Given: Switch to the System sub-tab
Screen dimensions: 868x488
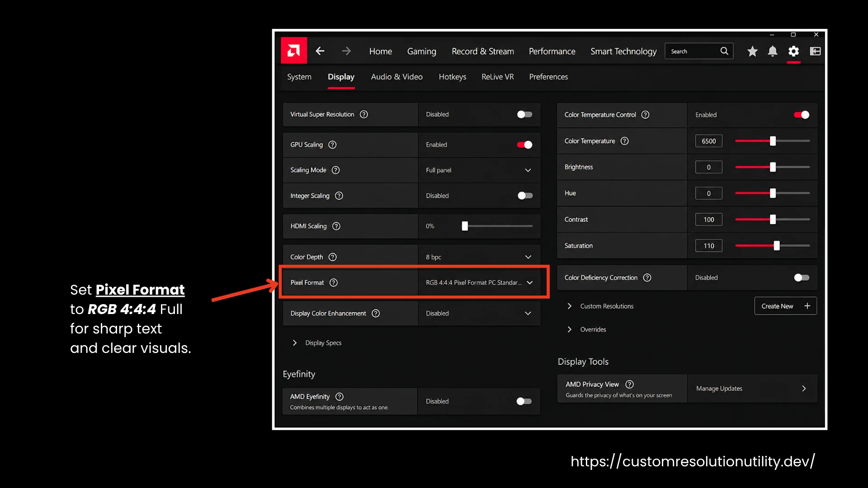Looking at the screenshot, I should [299, 77].
